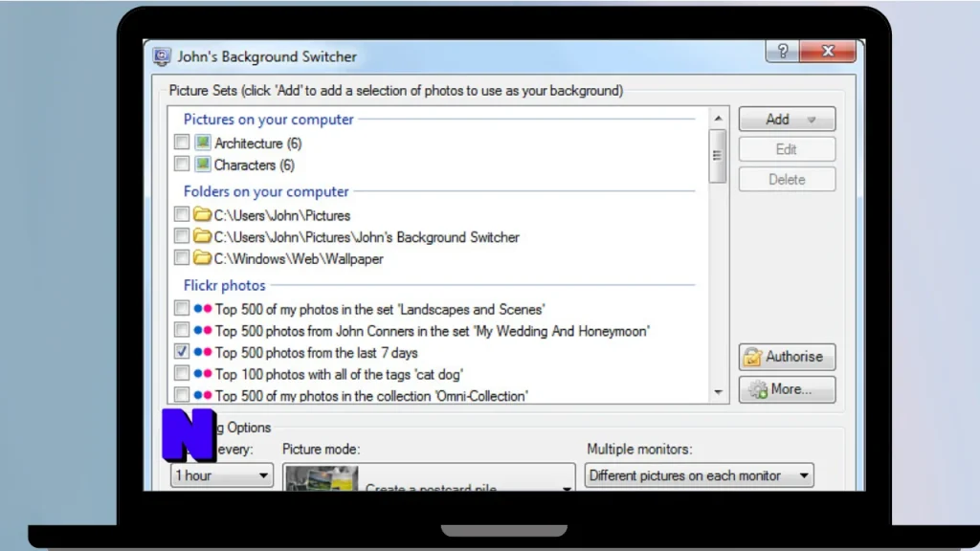Screen dimensions: 980x551
Task: Click the More... button
Action: pos(787,389)
